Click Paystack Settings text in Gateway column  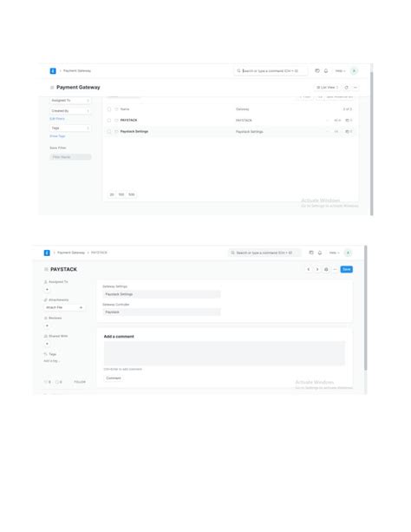point(249,132)
